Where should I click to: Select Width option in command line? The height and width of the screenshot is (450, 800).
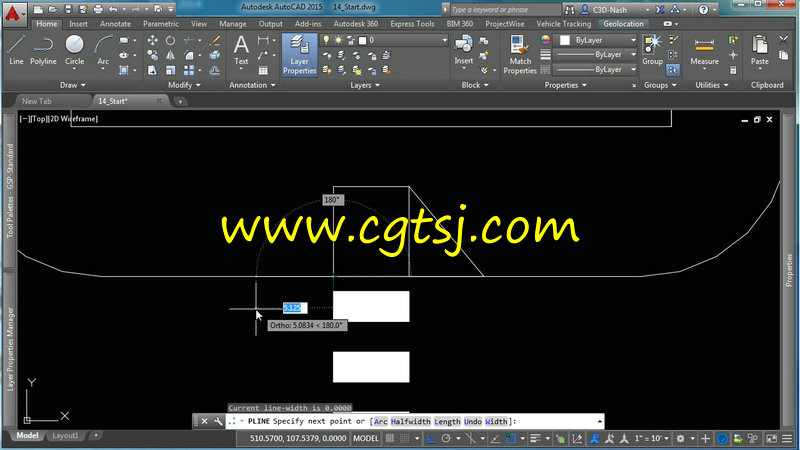[x=496, y=421]
